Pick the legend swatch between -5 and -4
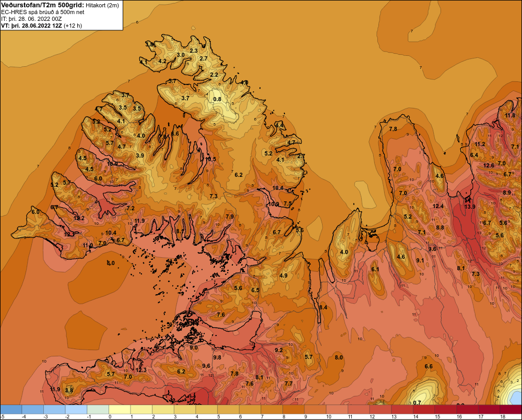Image resolution: width=522 pixels, height=420 pixels. 11,409
